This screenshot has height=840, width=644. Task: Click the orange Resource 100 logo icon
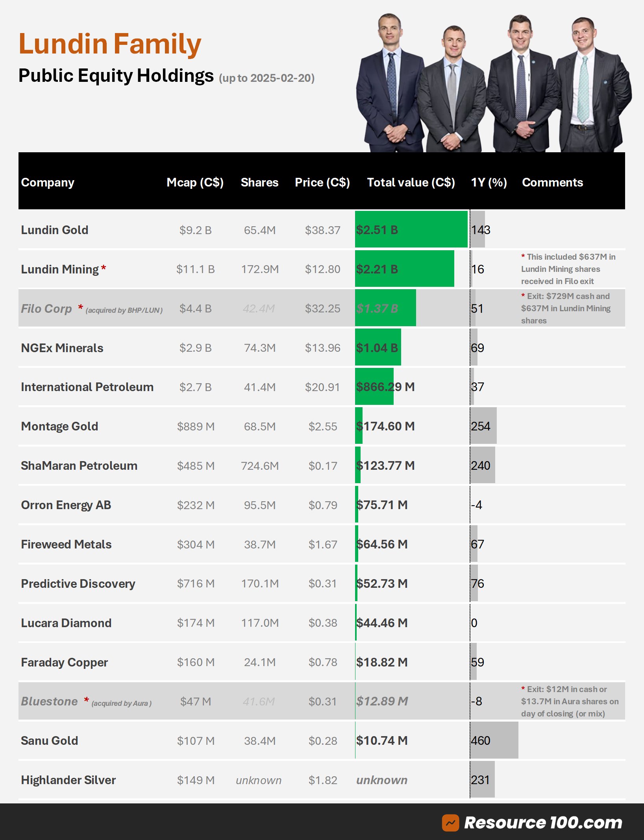click(450, 823)
